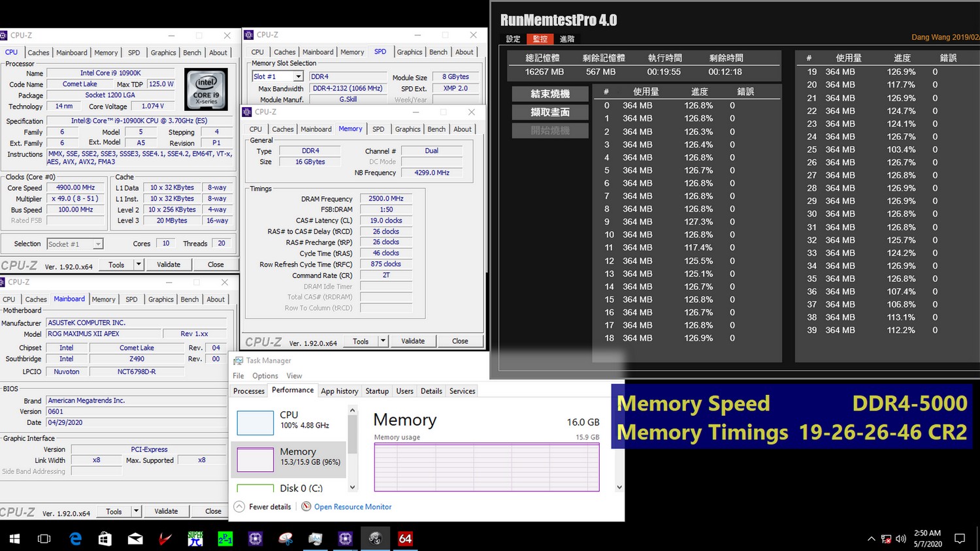Open the Windows Start menu
The height and width of the screenshot is (551, 980).
[x=14, y=539]
